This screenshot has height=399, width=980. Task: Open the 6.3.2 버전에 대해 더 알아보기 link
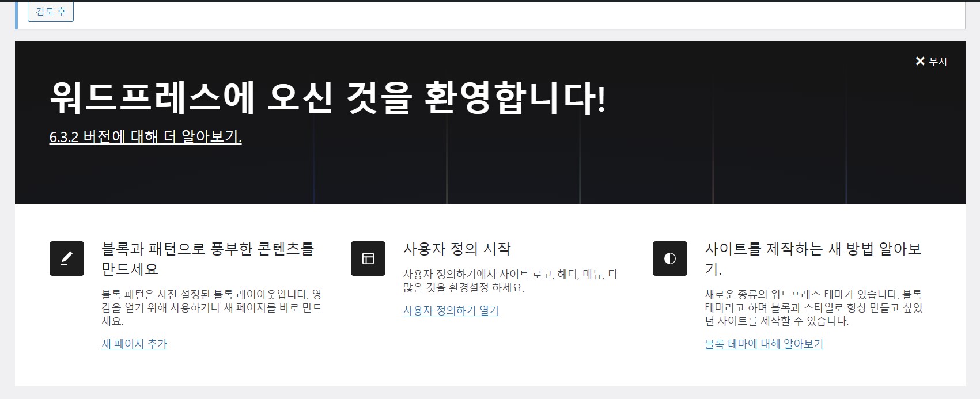coord(146,136)
